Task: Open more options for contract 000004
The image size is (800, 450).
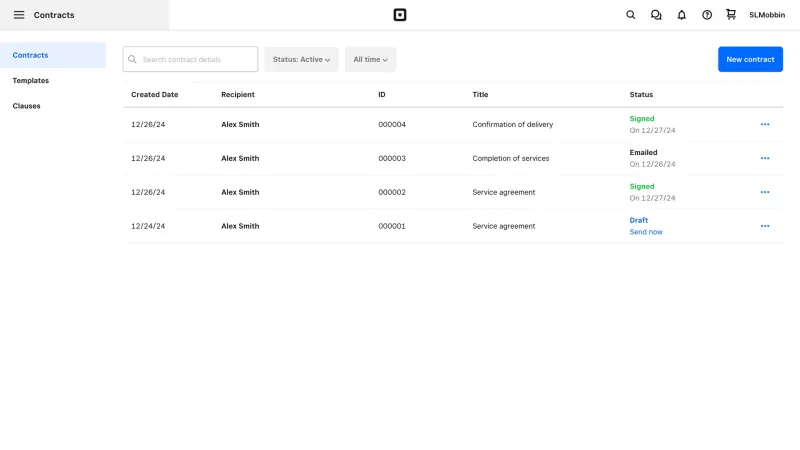Action: point(765,124)
